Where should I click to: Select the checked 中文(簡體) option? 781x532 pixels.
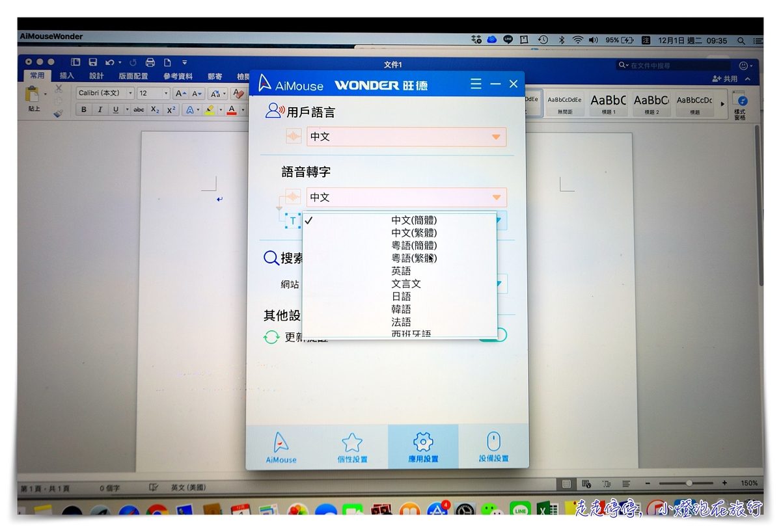414,220
